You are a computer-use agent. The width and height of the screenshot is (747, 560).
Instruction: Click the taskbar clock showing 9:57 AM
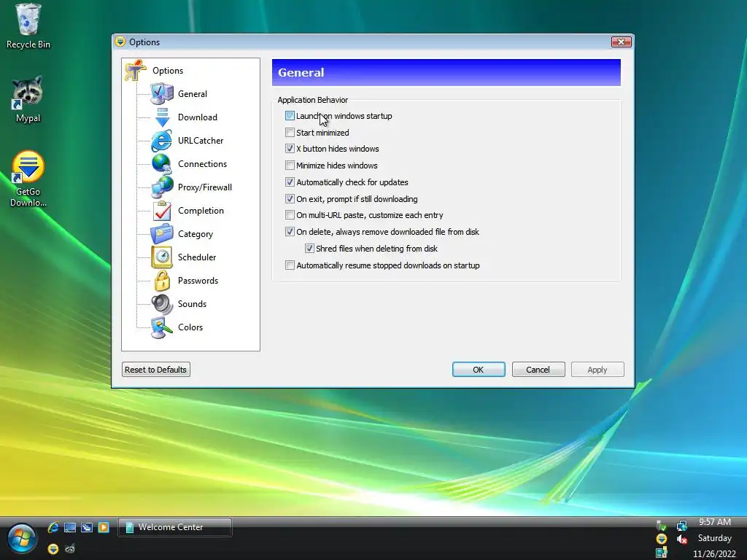pyautogui.click(x=715, y=522)
